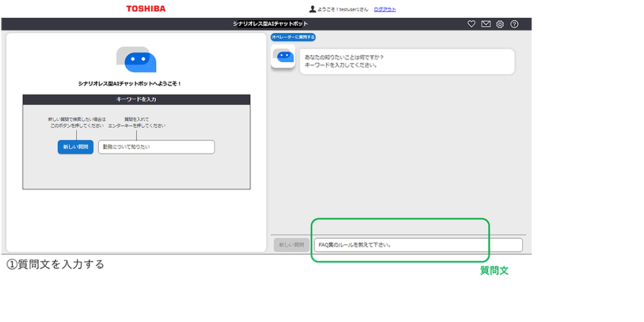This screenshot has height=322, width=644.
Task: Click the sample field 勤務について知りたい
Action: click(x=156, y=147)
